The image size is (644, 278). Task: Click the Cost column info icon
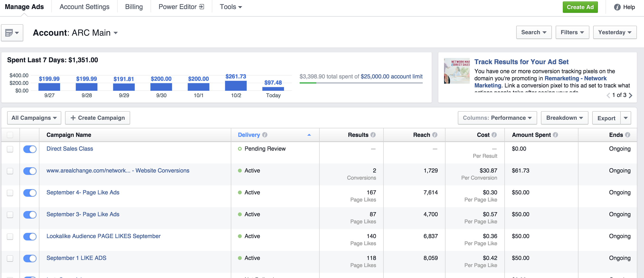click(x=494, y=135)
